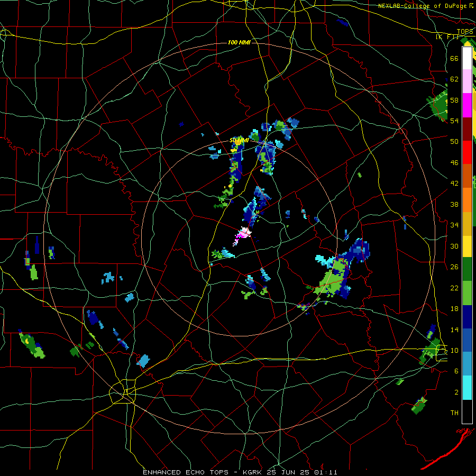Image resolution: width=476 pixels, height=476 pixels.
Task: Select the 50 value on legend
Action: click(454, 142)
